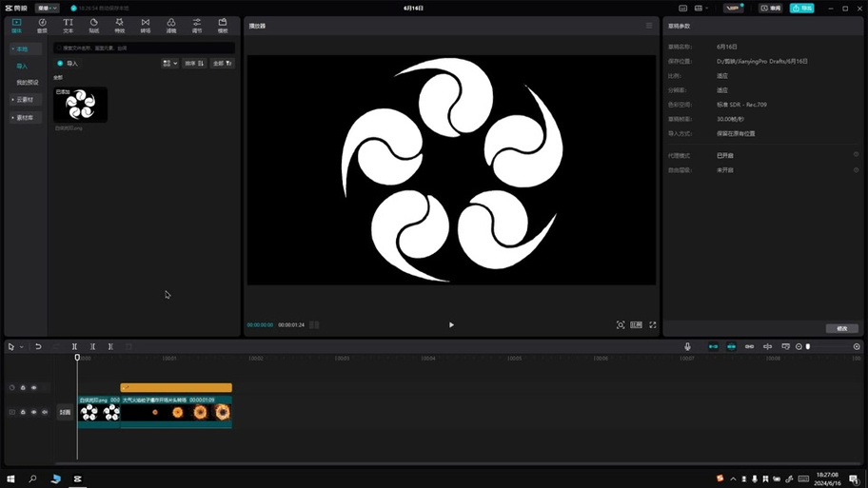Undo the last action

pyautogui.click(x=38, y=347)
